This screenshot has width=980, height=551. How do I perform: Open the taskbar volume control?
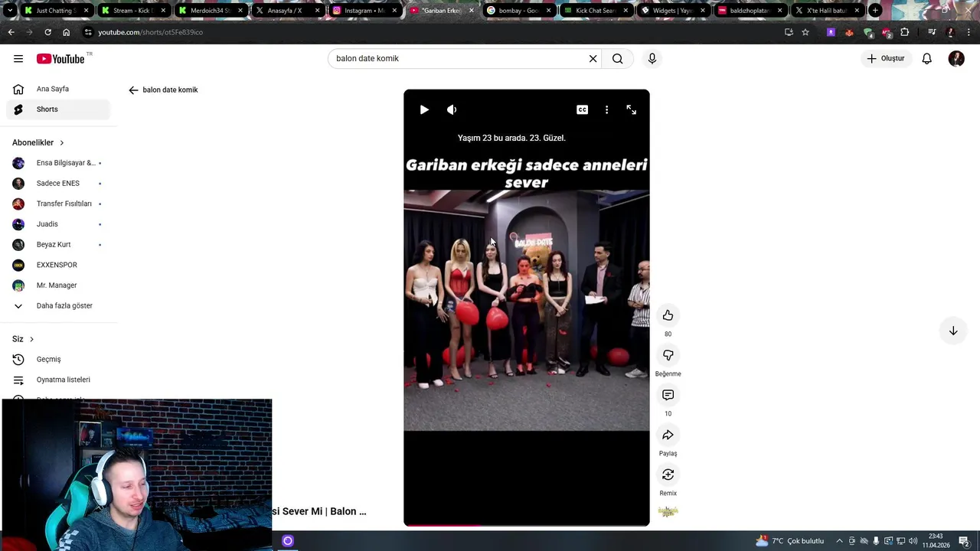click(x=913, y=541)
